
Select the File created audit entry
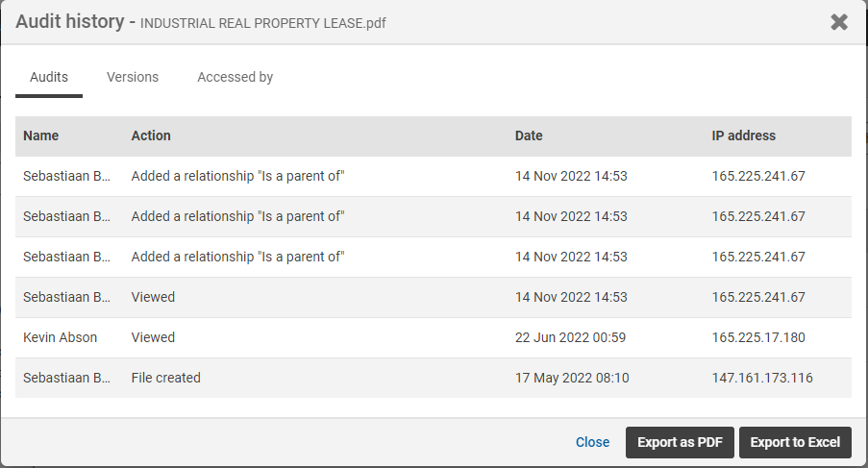[x=166, y=378]
